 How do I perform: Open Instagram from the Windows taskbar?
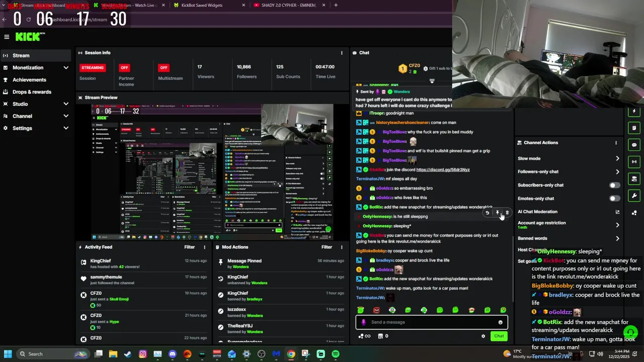coord(143,354)
